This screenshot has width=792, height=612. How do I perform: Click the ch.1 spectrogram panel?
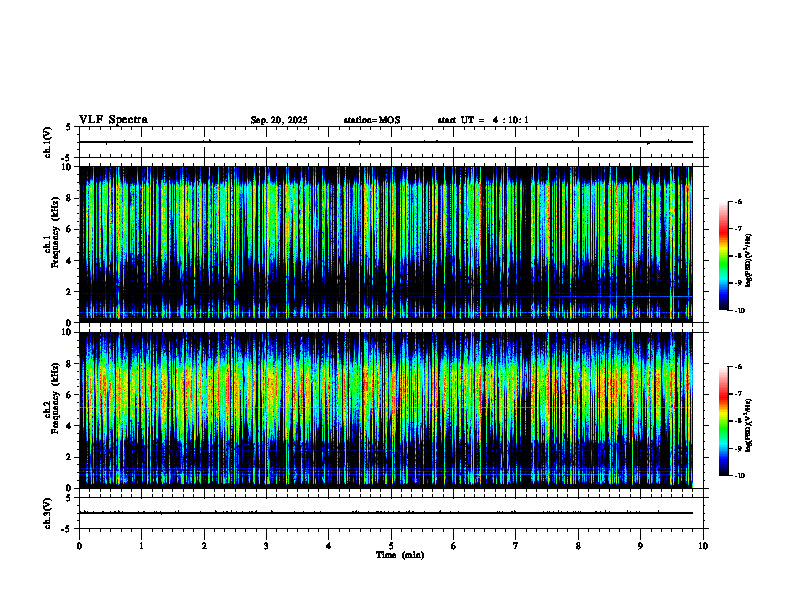[x=385, y=244]
